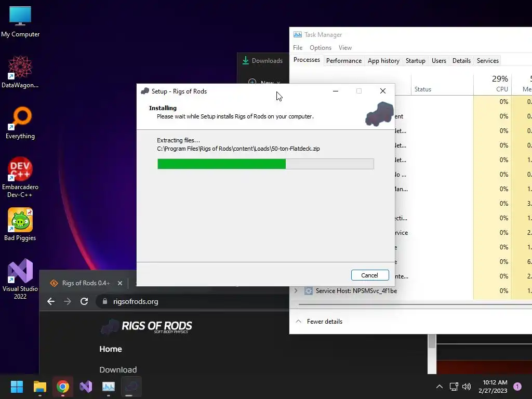Open Windows Start menu
This screenshot has height=399, width=532.
tap(17, 387)
